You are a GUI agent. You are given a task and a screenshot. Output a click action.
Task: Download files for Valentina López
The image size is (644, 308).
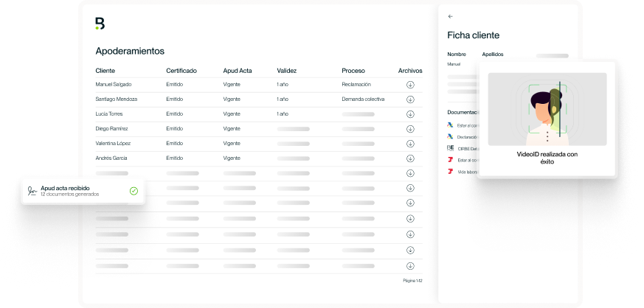point(410,144)
